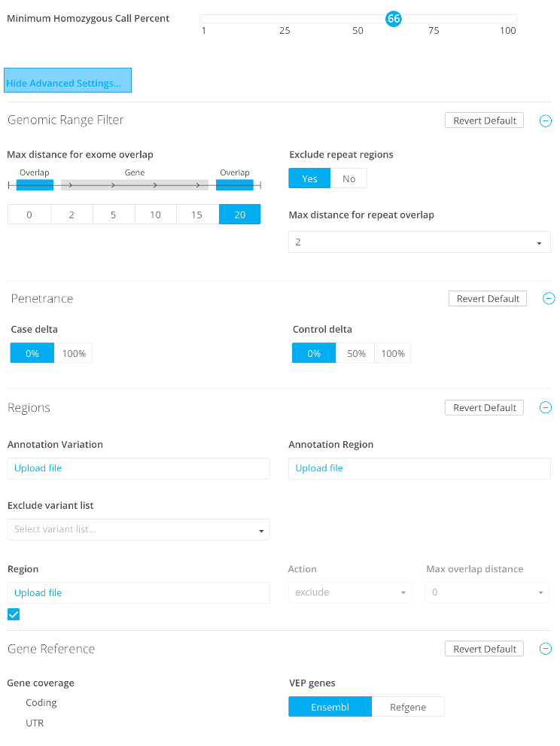Screen dimensions: 560x746
Task: Click Upload file under Annotation Variation
Action: coord(38,468)
